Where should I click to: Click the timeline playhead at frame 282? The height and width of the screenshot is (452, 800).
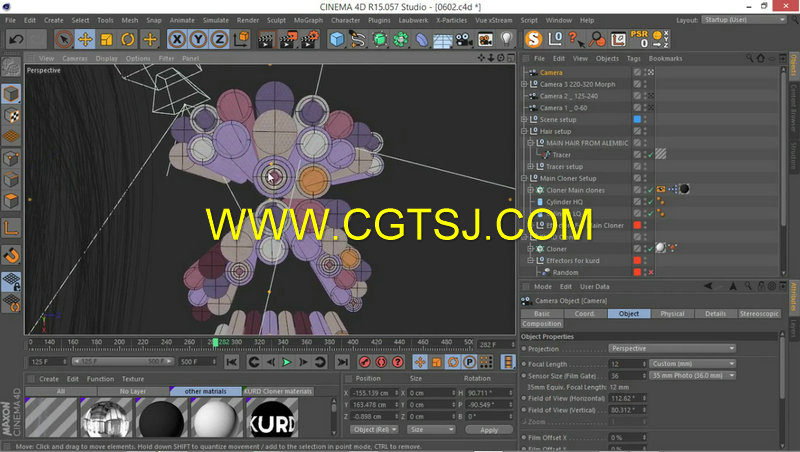215,342
